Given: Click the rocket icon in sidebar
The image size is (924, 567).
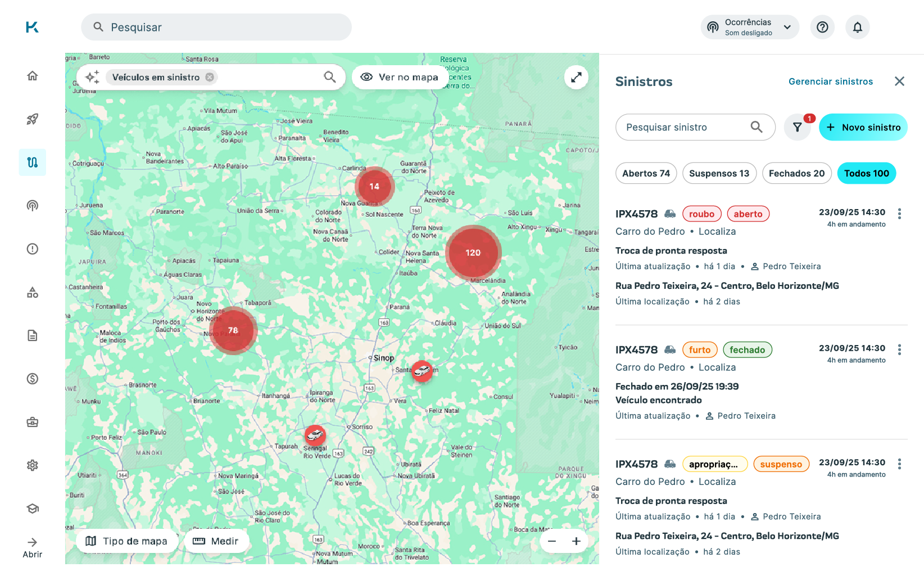Looking at the screenshot, I should [33, 119].
